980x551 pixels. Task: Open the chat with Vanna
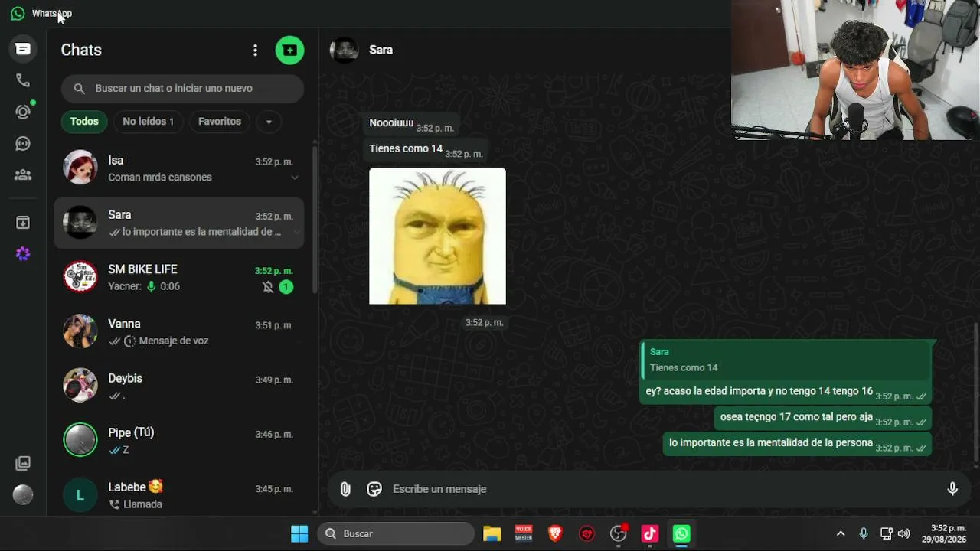click(x=178, y=331)
